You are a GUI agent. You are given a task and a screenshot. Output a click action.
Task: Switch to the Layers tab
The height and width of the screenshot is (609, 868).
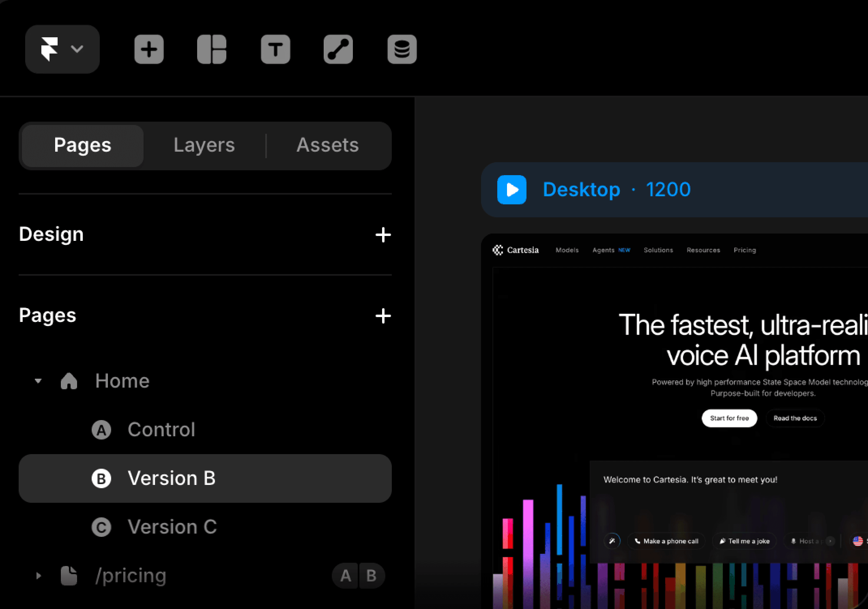coord(204,145)
